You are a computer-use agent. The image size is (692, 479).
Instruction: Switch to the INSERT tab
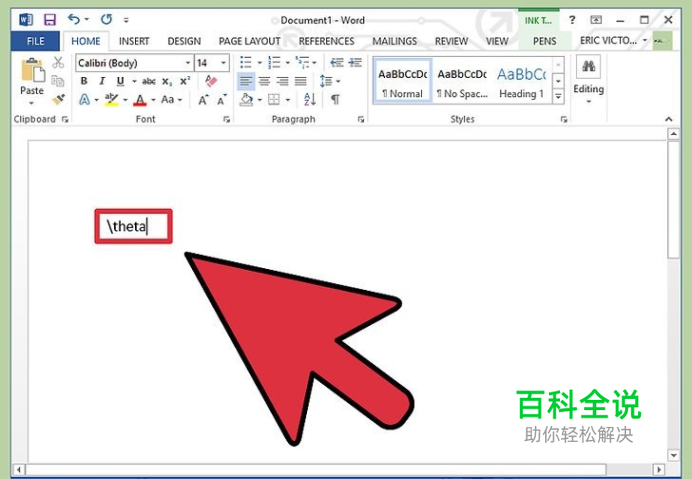[134, 41]
